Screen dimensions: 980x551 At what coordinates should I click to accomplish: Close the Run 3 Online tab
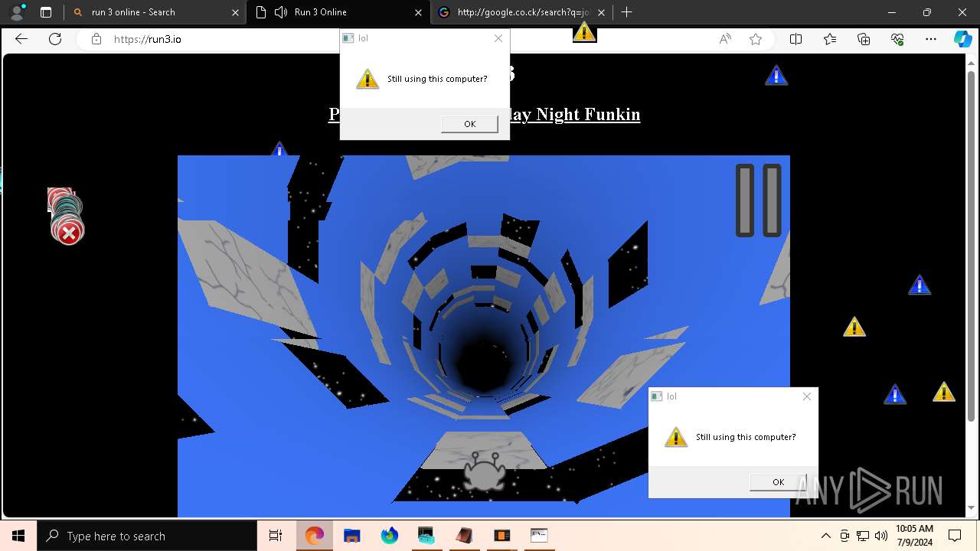click(418, 12)
